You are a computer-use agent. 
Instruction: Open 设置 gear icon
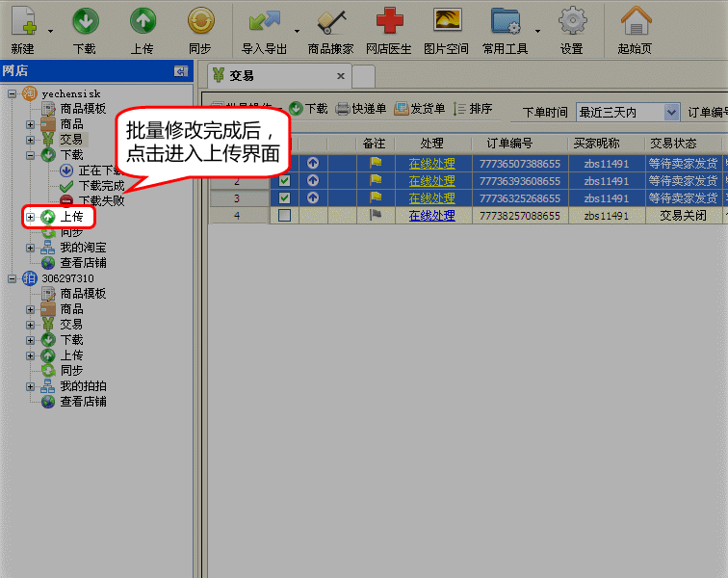click(572, 21)
